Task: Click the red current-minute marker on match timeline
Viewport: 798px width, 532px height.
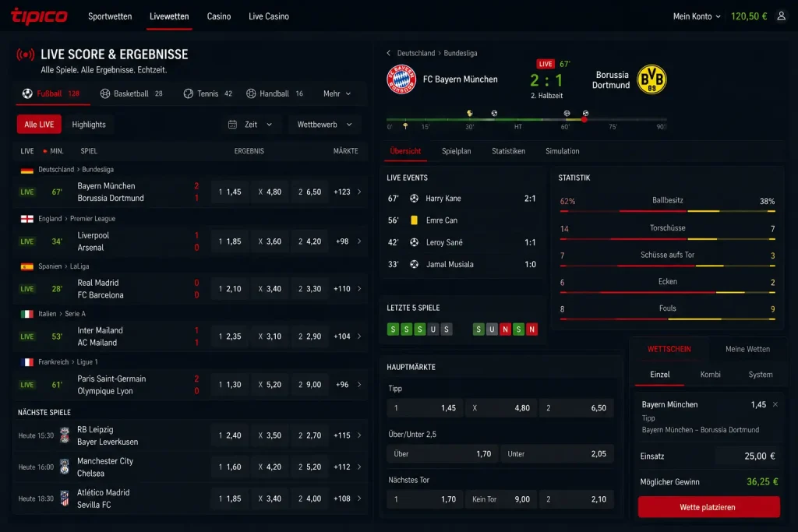Action: pyautogui.click(x=584, y=119)
